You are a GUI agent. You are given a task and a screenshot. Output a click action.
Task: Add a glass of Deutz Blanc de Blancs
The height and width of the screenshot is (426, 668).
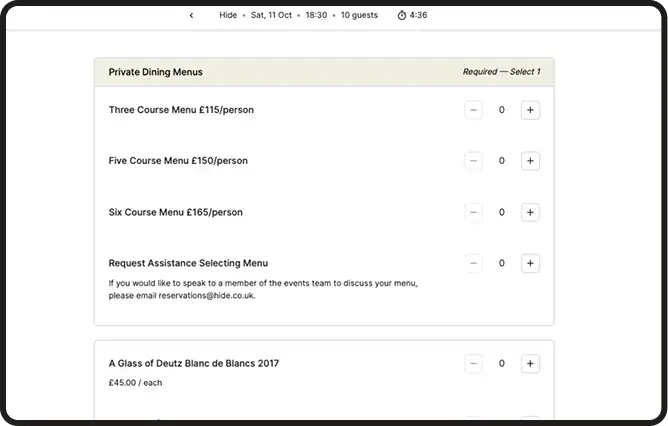[x=530, y=363]
